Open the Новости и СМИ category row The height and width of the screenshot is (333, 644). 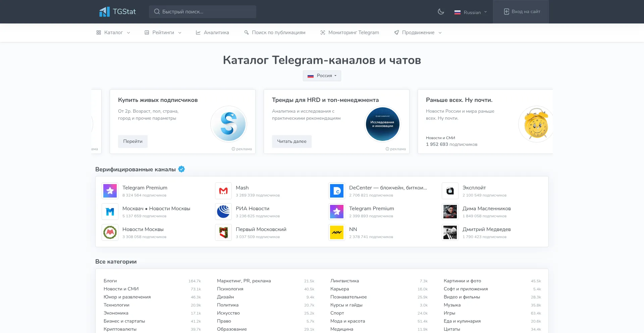coord(152,289)
